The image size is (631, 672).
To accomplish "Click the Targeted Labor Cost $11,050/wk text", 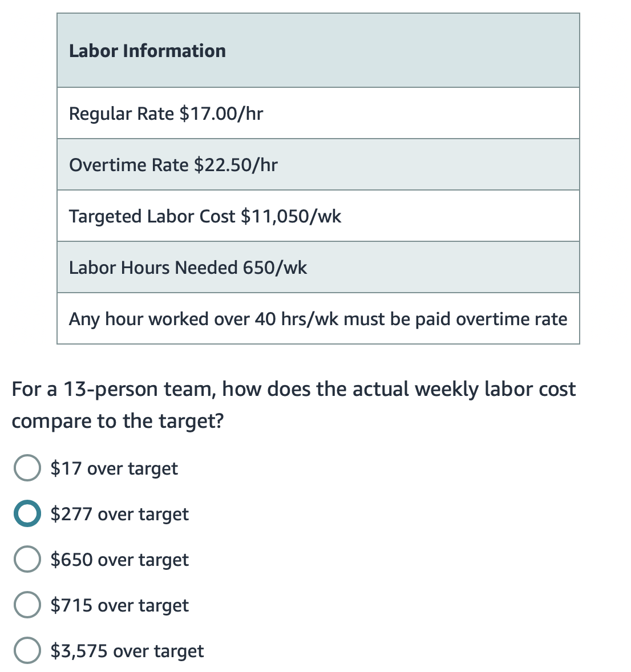I will (x=205, y=216).
